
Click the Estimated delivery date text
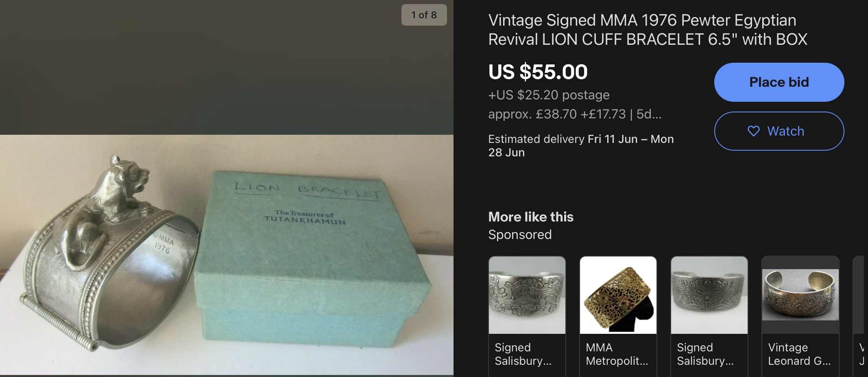581,145
